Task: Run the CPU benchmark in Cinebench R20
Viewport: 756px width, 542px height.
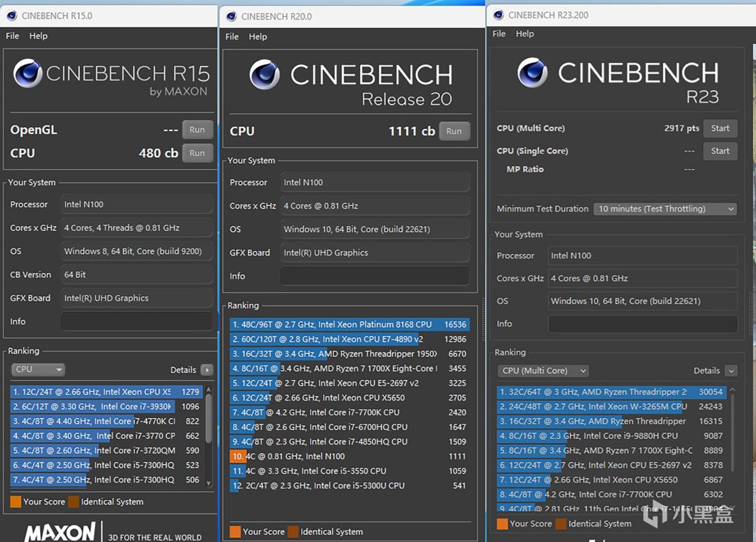Action: [x=454, y=131]
